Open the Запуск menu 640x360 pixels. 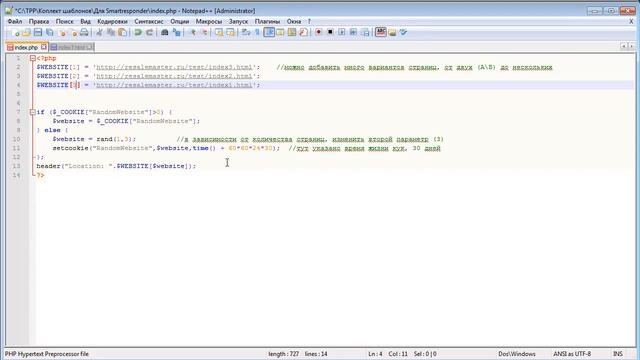click(238, 21)
